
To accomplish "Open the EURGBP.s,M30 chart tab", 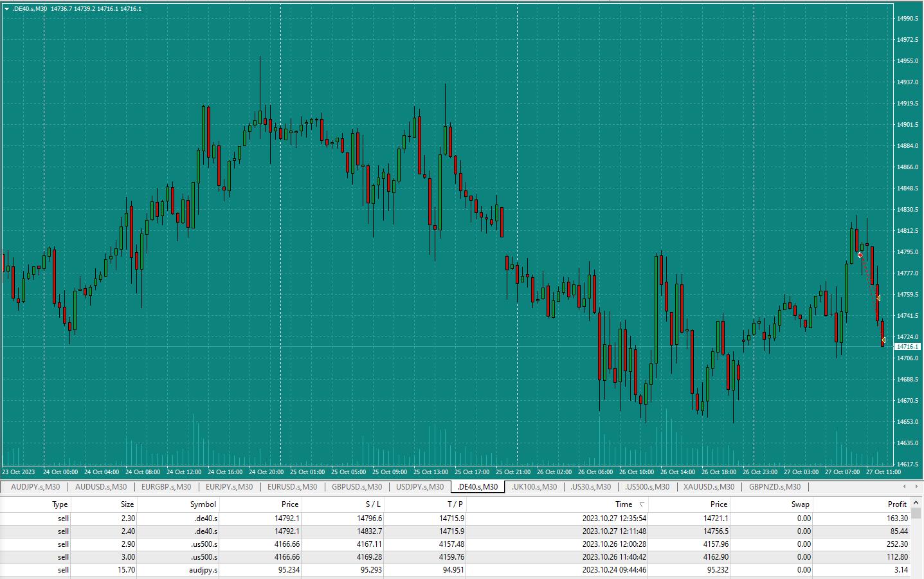I will pyautogui.click(x=167, y=487).
